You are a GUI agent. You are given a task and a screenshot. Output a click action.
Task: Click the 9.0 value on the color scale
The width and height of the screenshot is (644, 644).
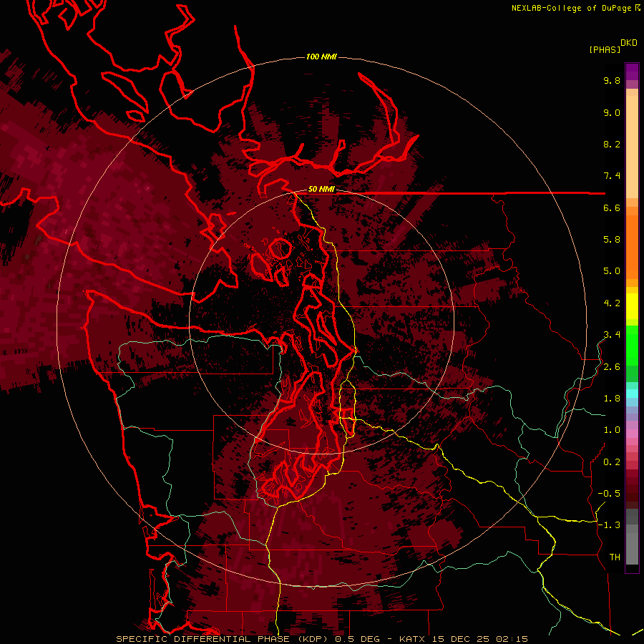point(612,112)
